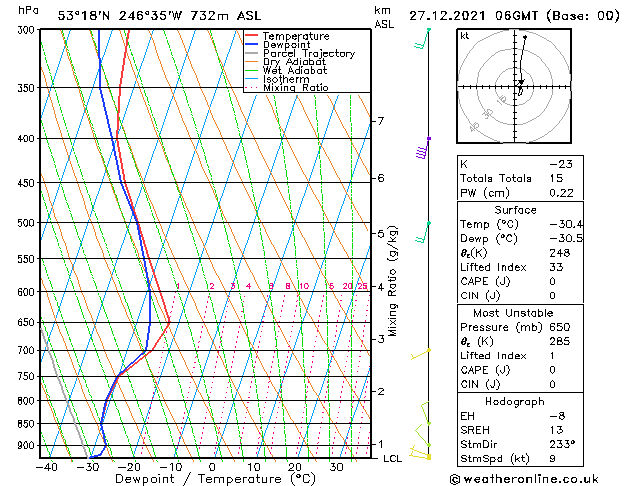This screenshot has height=486, width=629.
Task: Click the Dewpoint / Temperature (°C) axis title
Action: coord(215,479)
